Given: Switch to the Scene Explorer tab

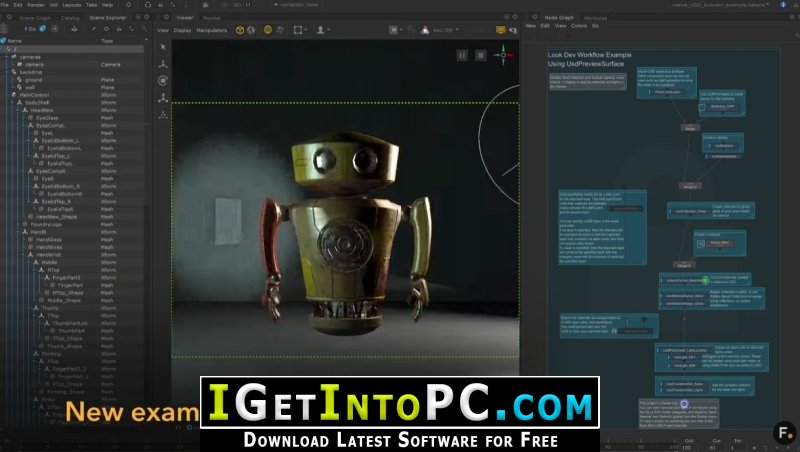Looking at the screenshot, I should pyautogui.click(x=108, y=17).
